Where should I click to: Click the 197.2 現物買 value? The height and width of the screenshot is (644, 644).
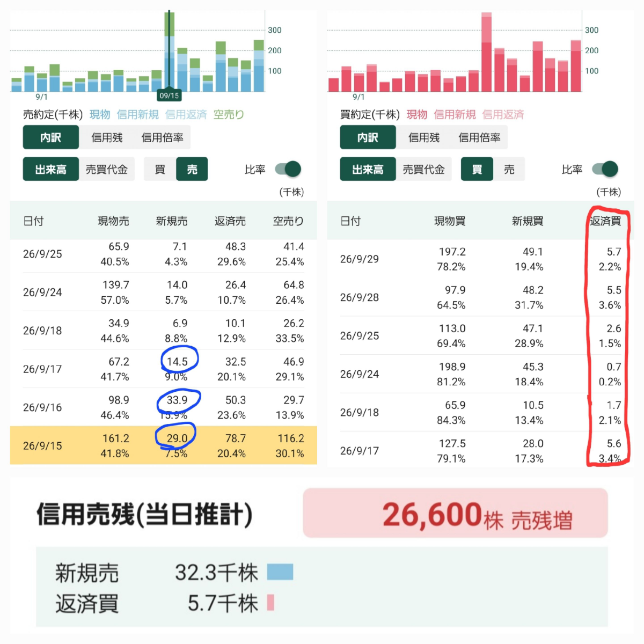(x=452, y=252)
